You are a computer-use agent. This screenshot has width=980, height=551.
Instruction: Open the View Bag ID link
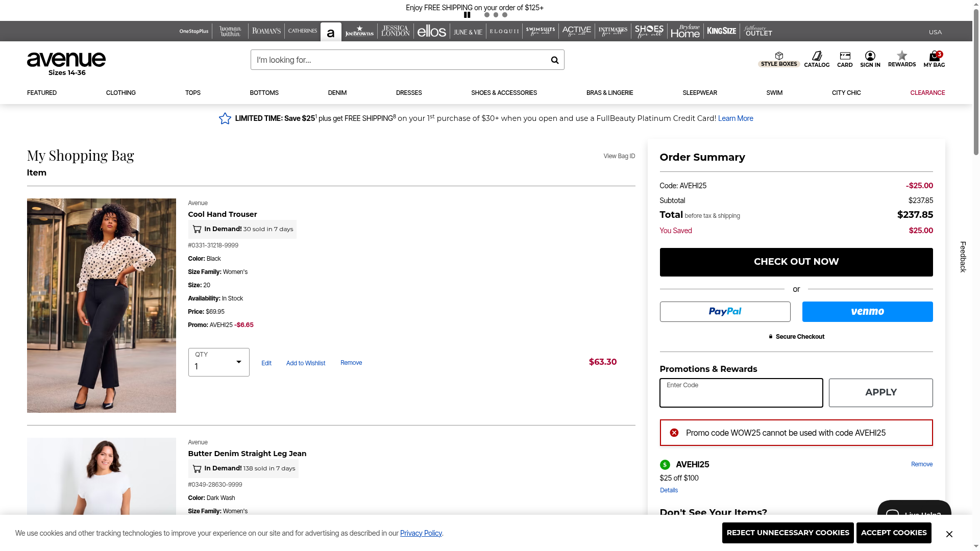pos(619,156)
